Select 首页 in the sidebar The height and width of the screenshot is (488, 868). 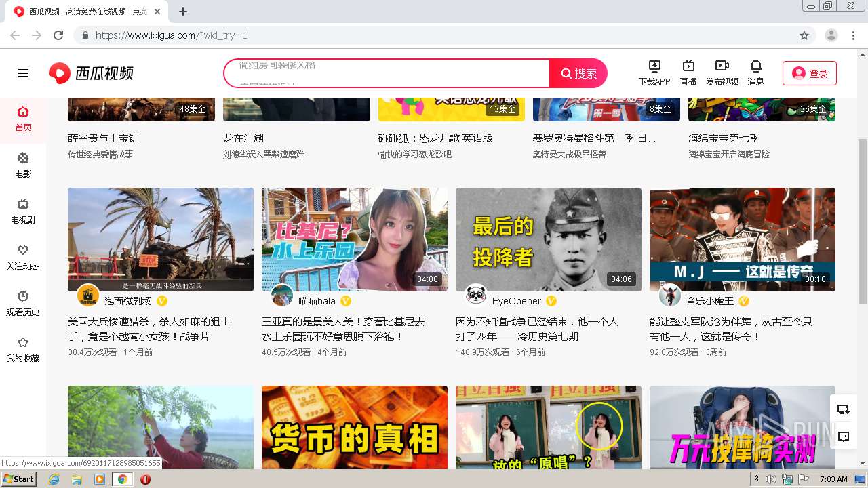pos(23,119)
